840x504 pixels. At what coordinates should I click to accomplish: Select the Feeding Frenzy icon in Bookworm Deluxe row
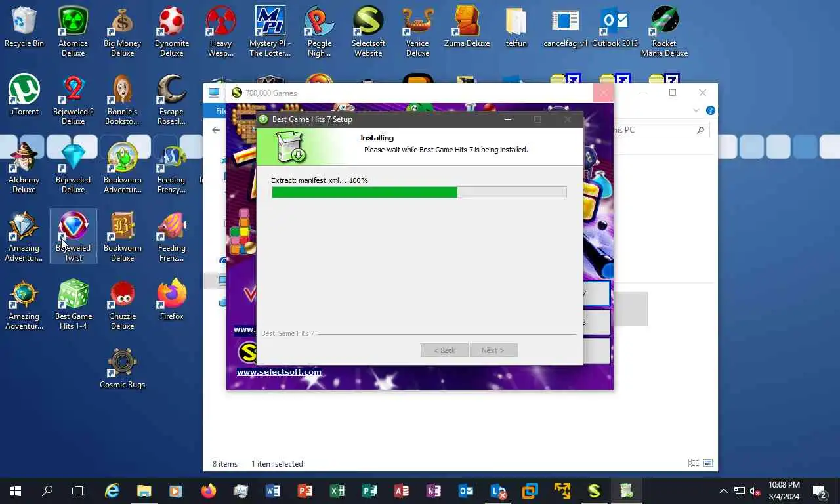[171, 236]
